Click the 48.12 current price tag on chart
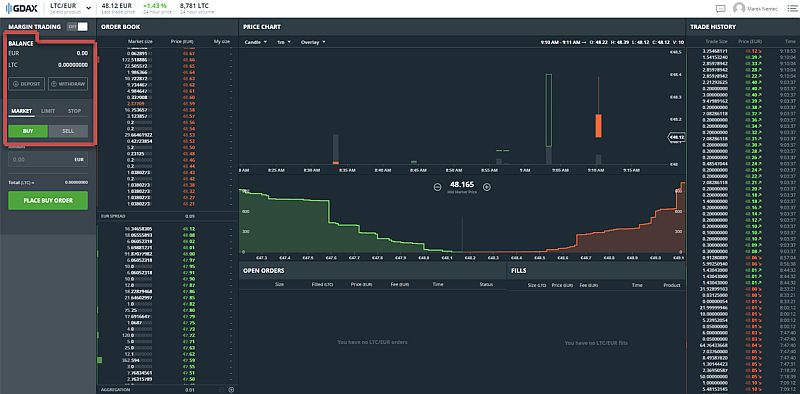800x394 pixels. click(677, 137)
